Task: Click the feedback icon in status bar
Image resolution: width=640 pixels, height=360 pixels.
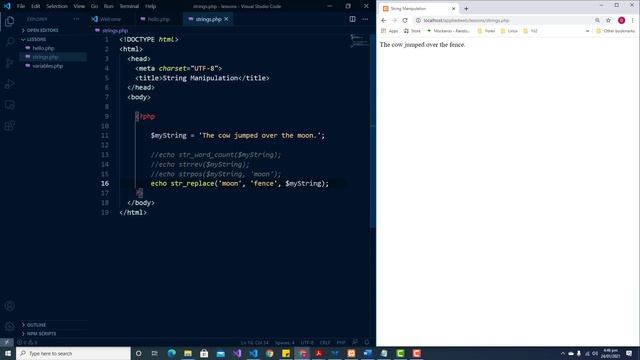Action: (355, 342)
